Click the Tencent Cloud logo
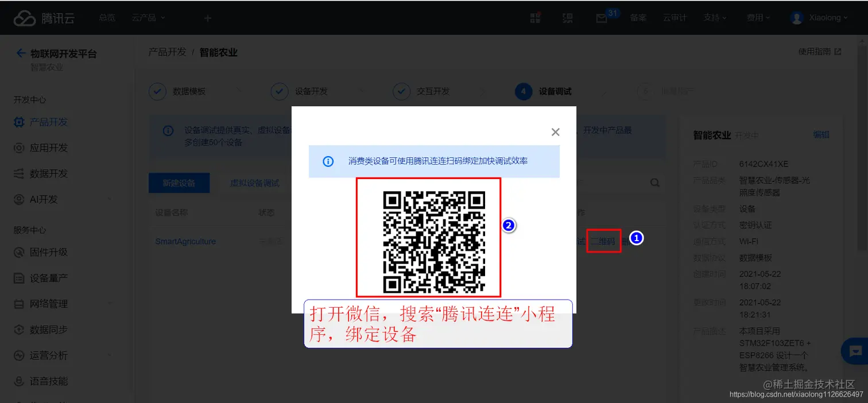Image resolution: width=868 pixels, height=403 pixels. [x=44, y=18]
